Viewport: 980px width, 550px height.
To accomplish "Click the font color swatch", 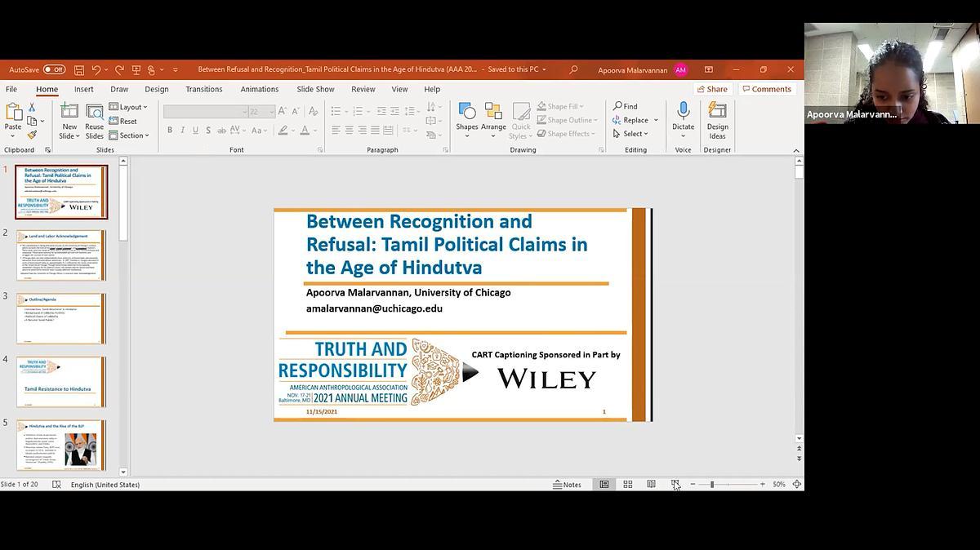I will click(x=305, y=131).
